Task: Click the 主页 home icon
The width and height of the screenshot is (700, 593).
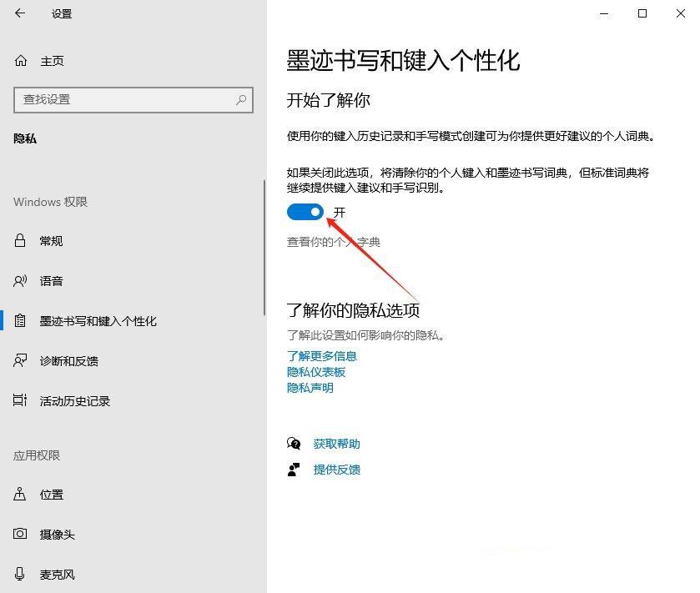Action: coord(20,60)
